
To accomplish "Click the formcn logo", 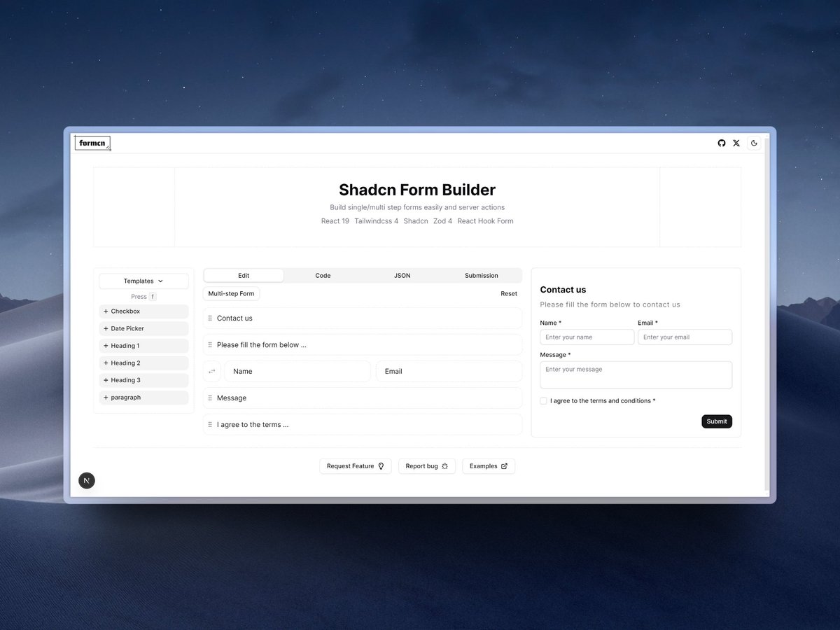I will [92, 143].
